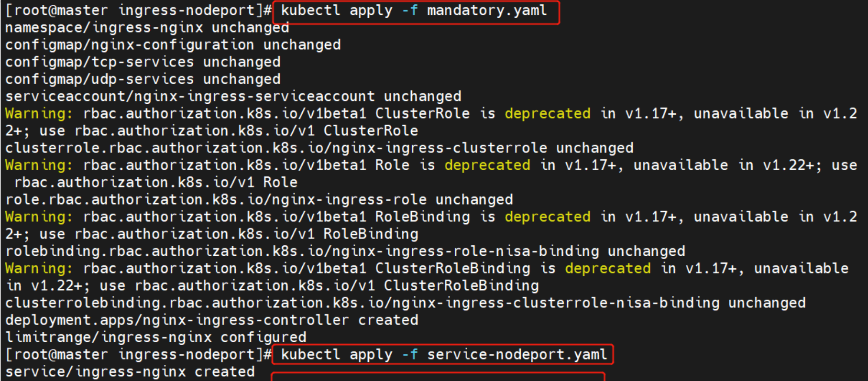This screenshot has width=868, height=381.
Task: Click the 'nginx-ingress-clusterrole-nisa-binding unchanged' line
Action: (405, 303)
